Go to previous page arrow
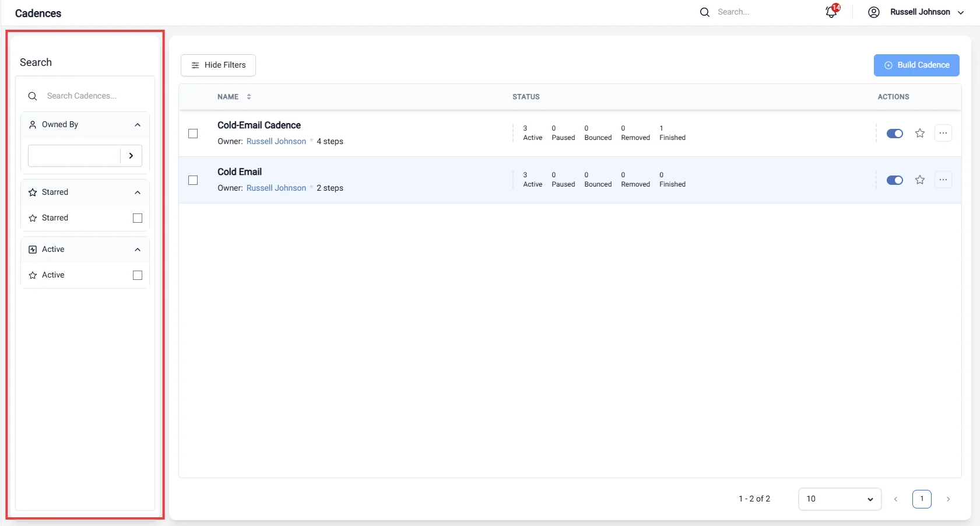 [x=895, y=499]
